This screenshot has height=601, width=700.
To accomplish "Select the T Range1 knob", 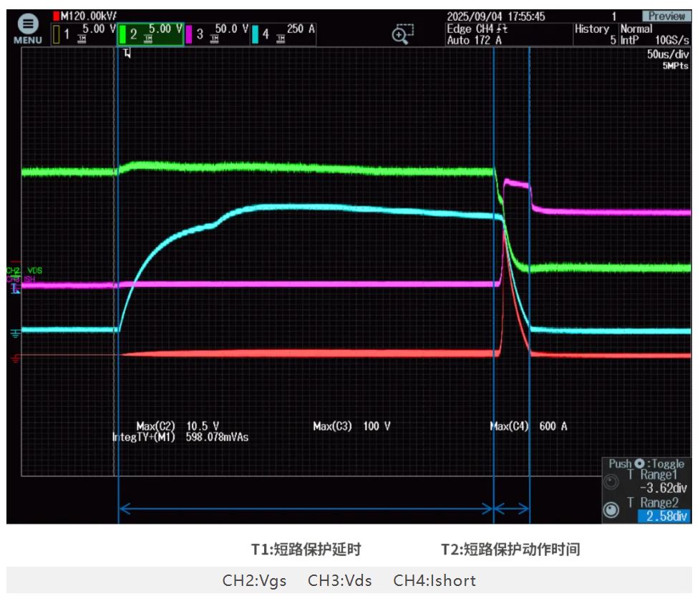I will click(611, 482).
